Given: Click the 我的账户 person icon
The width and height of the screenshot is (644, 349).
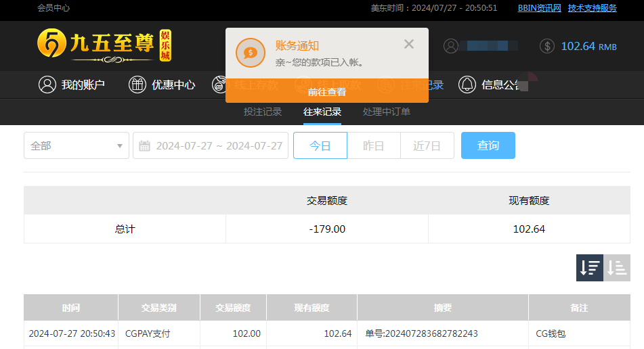Looking at the screenshot, I should [47, 85].
